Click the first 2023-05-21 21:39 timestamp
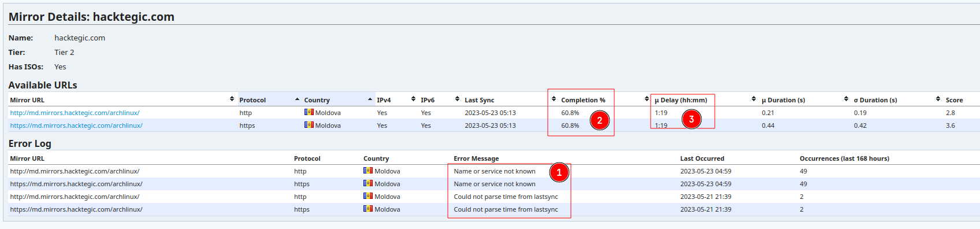This screenshot has width=980, height=229. point(706,197)
